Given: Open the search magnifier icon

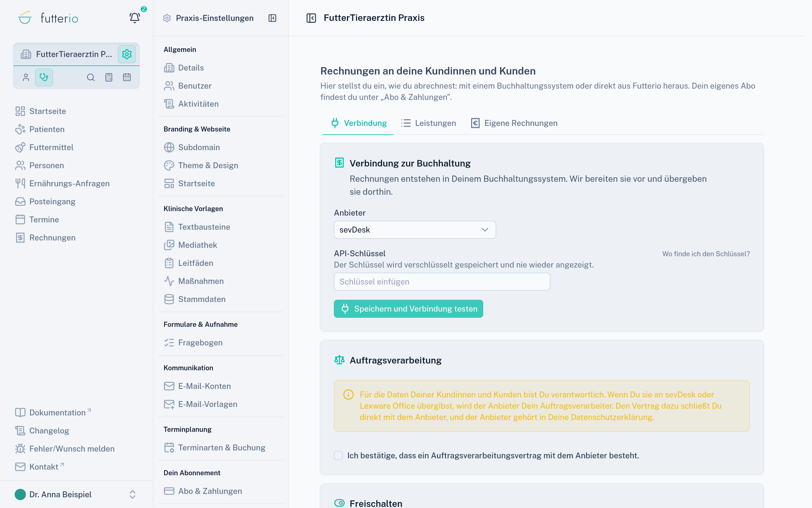Looking at the screenshot, I should pyautogui.click(x=91, y=77).
